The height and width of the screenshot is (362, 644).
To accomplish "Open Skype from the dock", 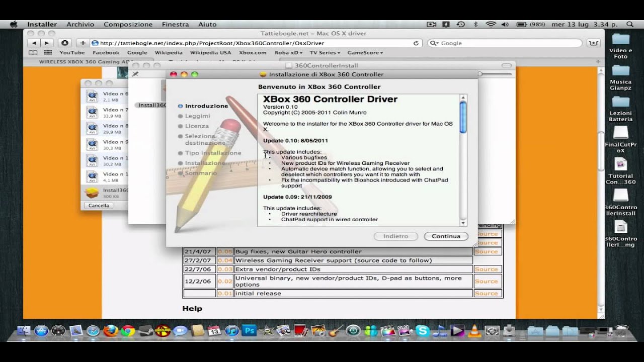I will (422, 330).
